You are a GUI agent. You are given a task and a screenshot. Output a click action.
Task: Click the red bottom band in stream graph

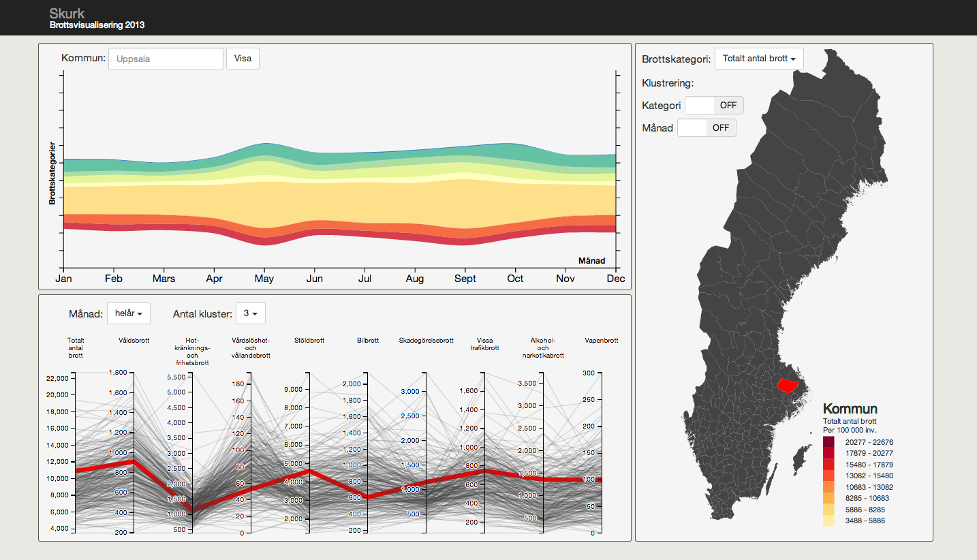(341, 233)
